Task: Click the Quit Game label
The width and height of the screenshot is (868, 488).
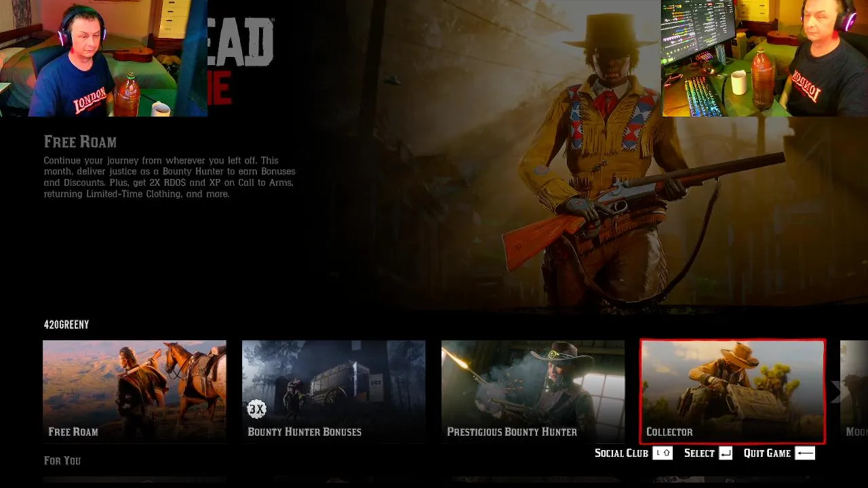Action: pos(767,453)
